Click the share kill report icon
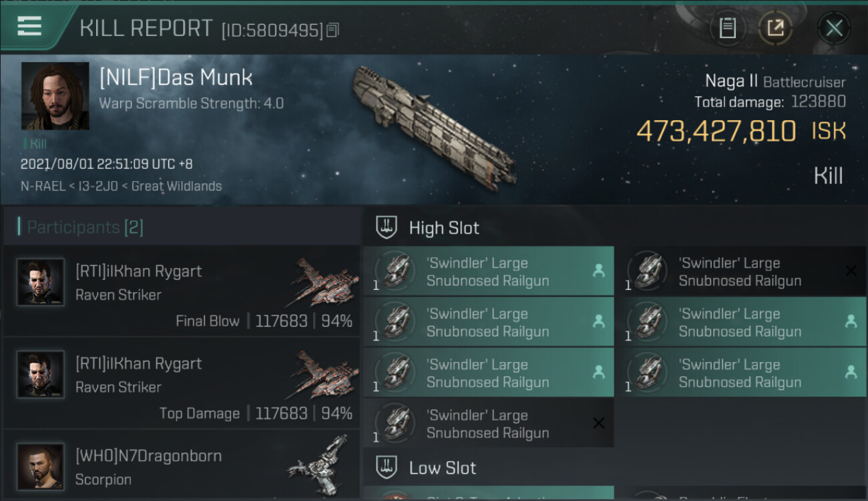The width and height of the screenshot is (868, 501). (775, 28)
